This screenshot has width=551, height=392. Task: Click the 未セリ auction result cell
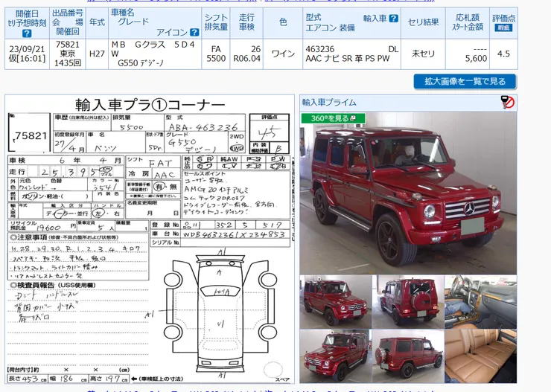coord(423,54)
